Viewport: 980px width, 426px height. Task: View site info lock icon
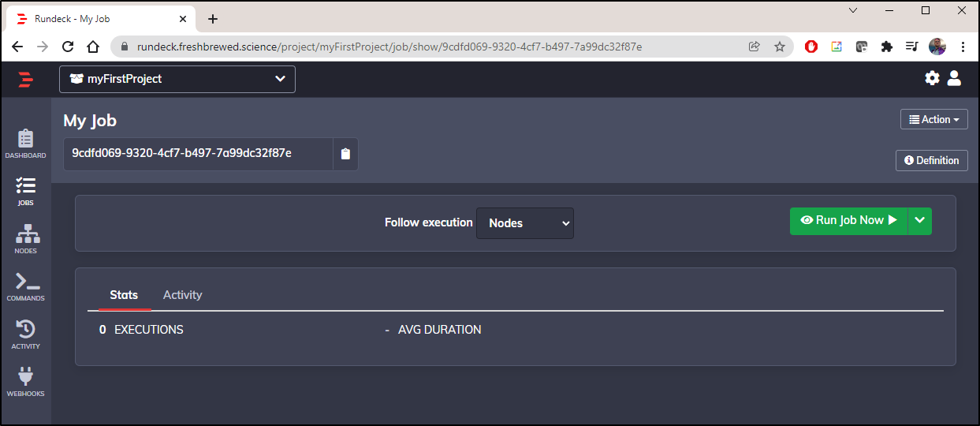coord(125,47)
